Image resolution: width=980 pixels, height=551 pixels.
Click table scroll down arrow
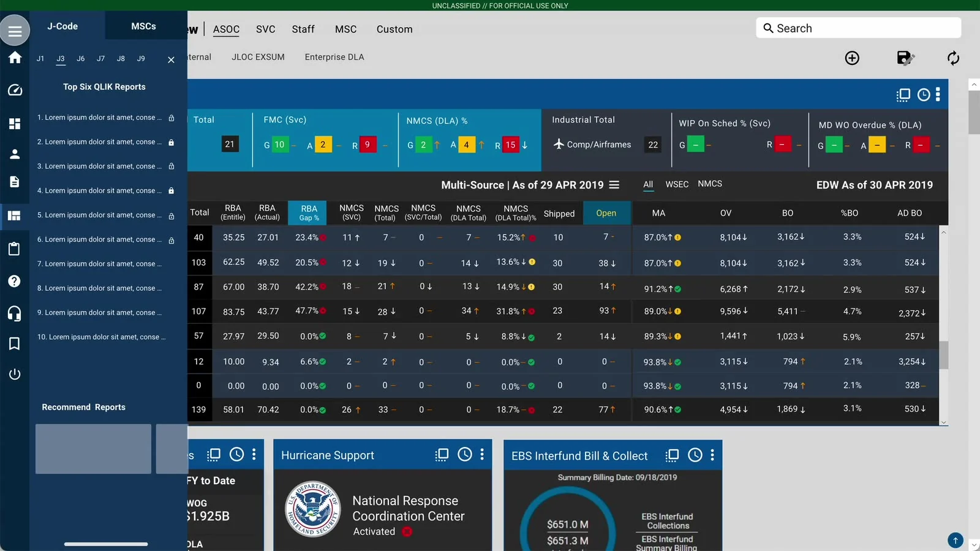943,422
